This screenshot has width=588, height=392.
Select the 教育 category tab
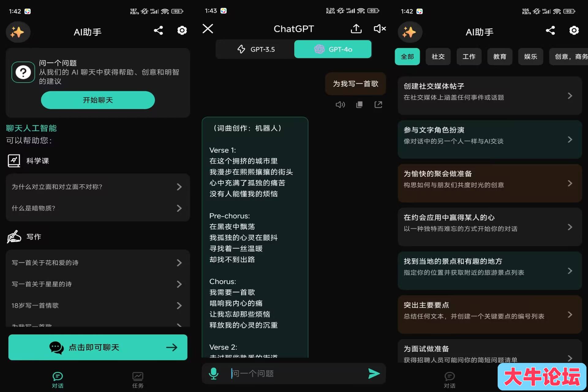pos(500,57)
